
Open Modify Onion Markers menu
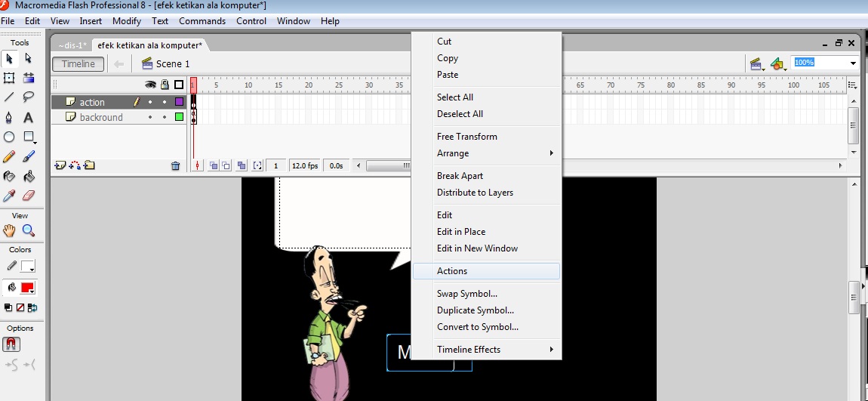257,165
